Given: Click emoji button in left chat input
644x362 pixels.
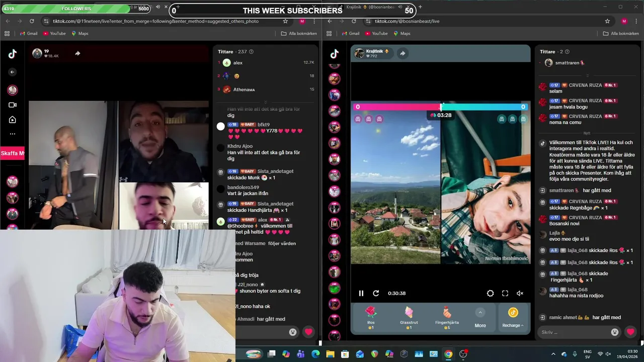Looking at the screenshot, I should click(293, 332).
